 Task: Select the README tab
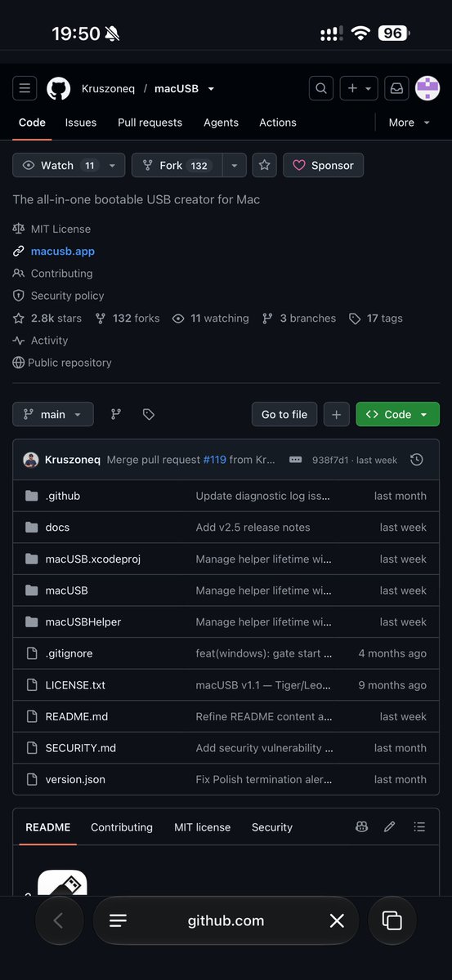click(48, 827)
